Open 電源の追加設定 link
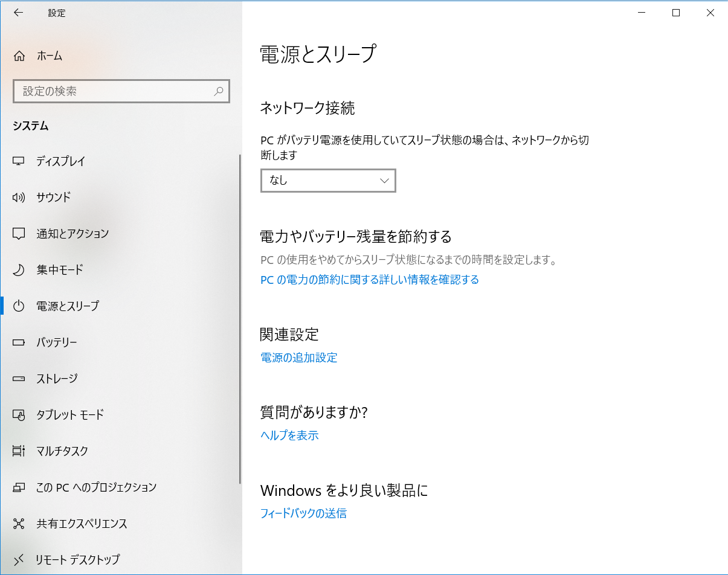This screenshot has height=575, width=728. tap(299, 358)
